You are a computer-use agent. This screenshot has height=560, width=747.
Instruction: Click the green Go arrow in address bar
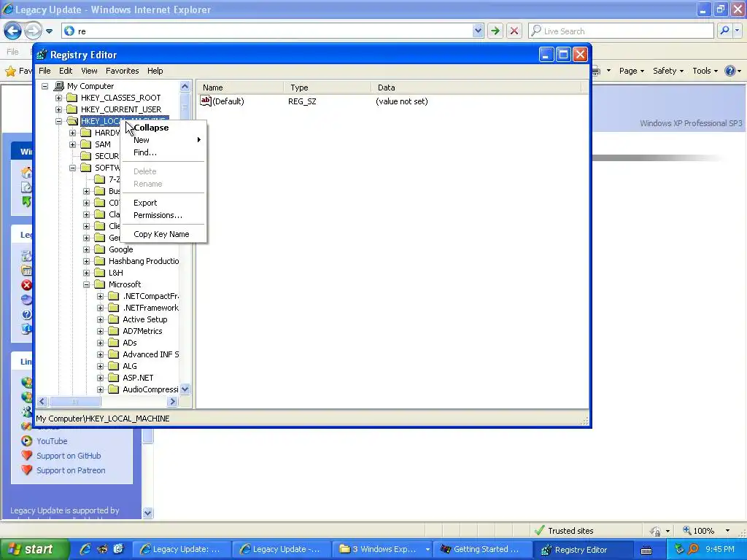[495, 31]
